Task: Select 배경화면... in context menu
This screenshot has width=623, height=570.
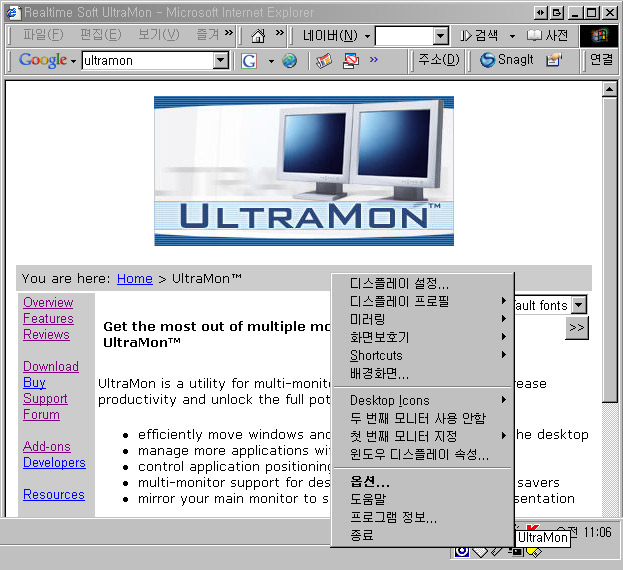Action: [422, 373]
